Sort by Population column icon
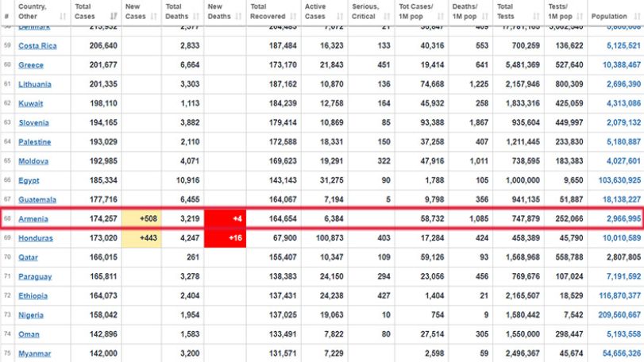Image resolution: width=644 pixels, height=362 pixels. pyautogui.click(x=638, y=17)
